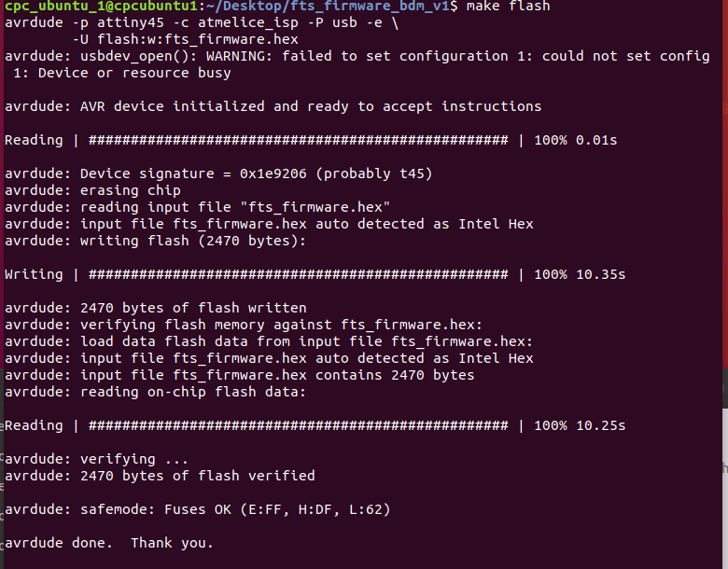This screenshot has width=728, height=569.
Task: Click the "2470 bytes of flash verified" line
Action: pos(160,476)
